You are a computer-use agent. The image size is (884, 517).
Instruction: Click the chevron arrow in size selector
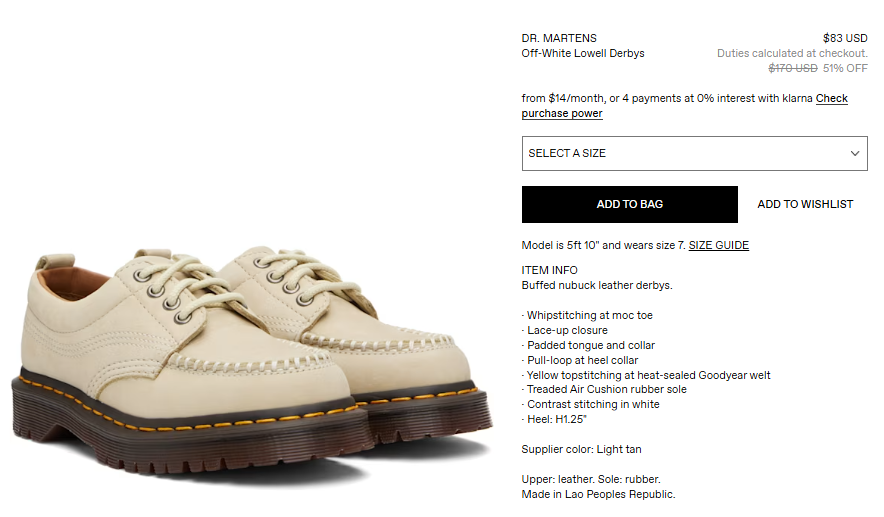click(x=855, y=153)
